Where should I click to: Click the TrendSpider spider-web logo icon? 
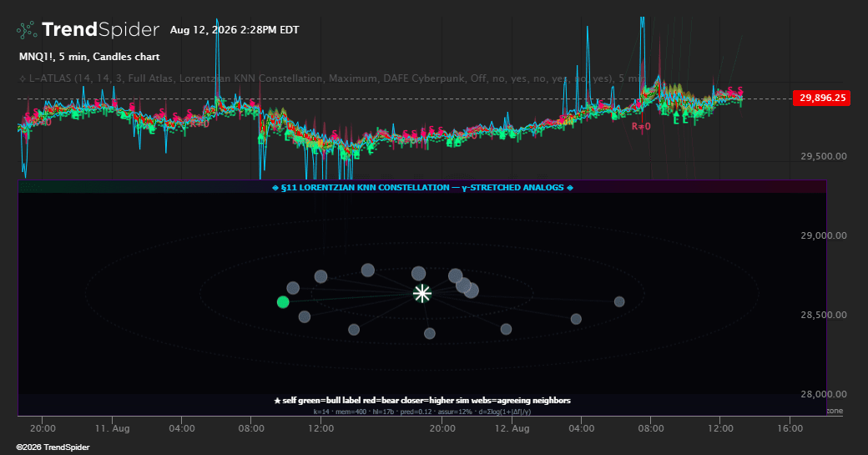(x=27, y=30)
